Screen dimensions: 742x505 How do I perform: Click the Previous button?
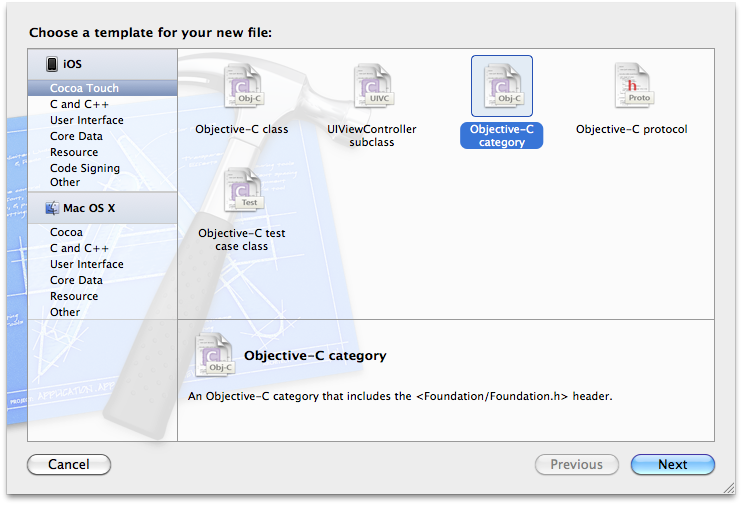click(x=577, y=464)
